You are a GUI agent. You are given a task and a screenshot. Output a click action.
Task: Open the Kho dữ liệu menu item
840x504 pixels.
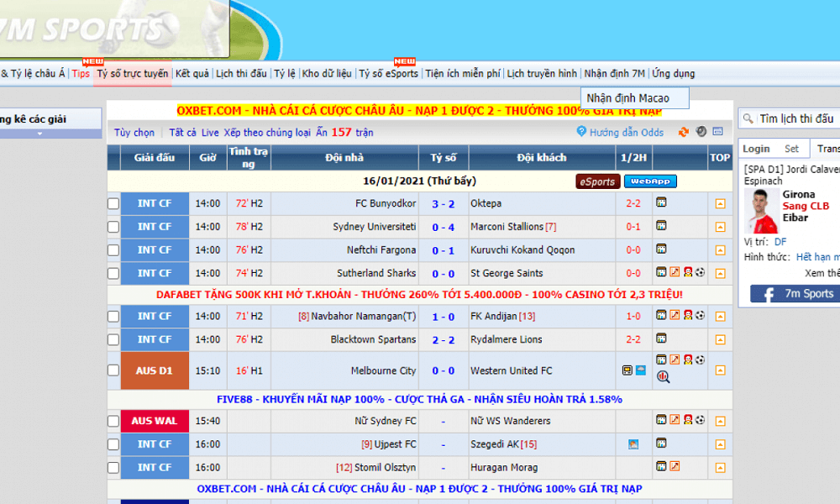(x=327, y=73)
